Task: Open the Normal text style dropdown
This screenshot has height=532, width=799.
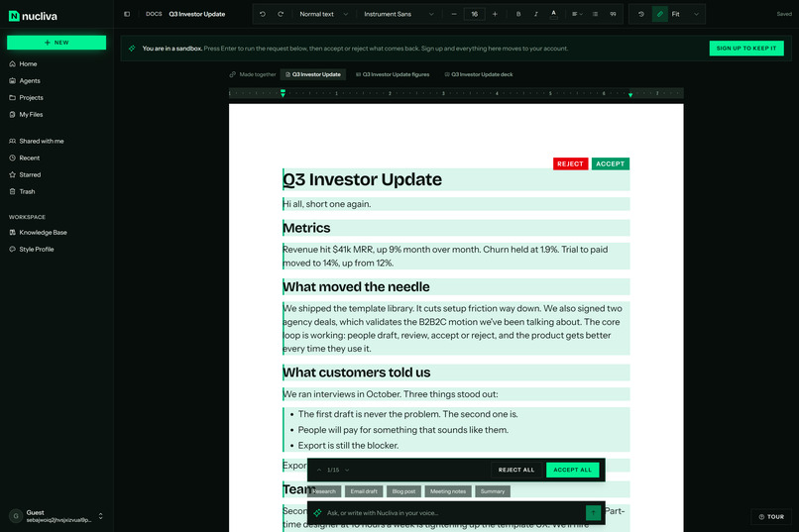Action: 323,14
